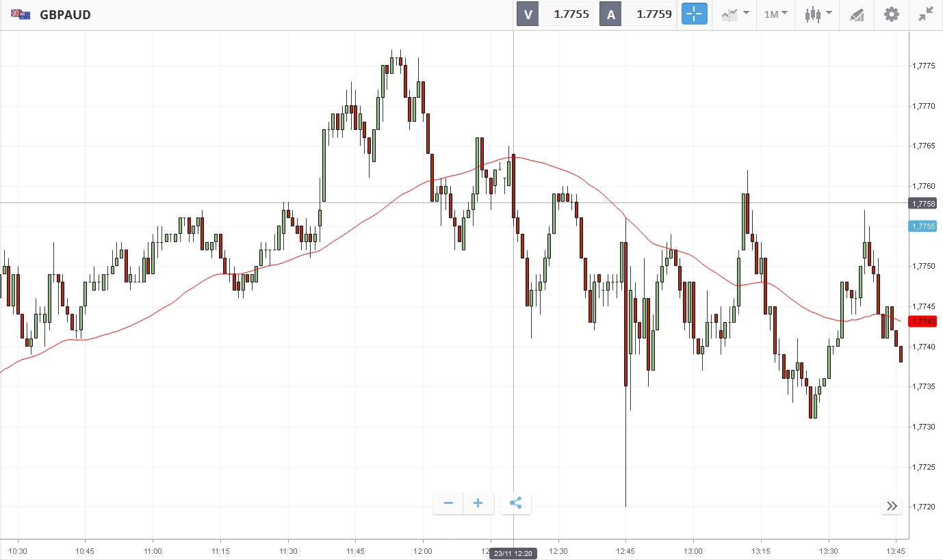Select the drawing tools pencil icon
943x560 pixels.
click(x=857, y=14)
